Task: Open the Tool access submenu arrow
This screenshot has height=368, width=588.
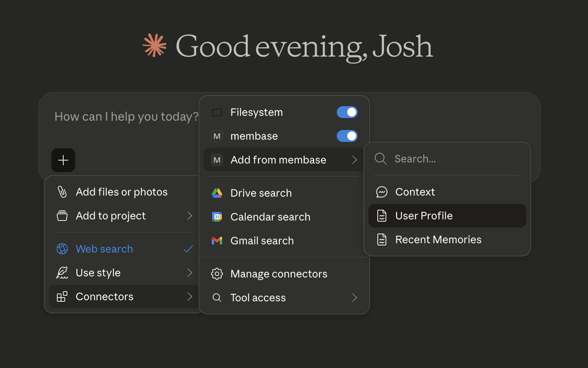Action: pos(354,298)
